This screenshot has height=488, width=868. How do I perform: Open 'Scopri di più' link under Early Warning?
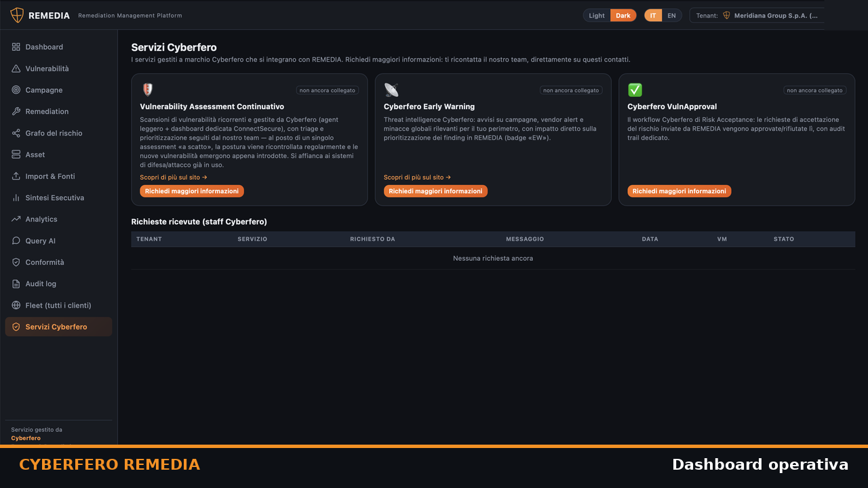coord(417,178)
